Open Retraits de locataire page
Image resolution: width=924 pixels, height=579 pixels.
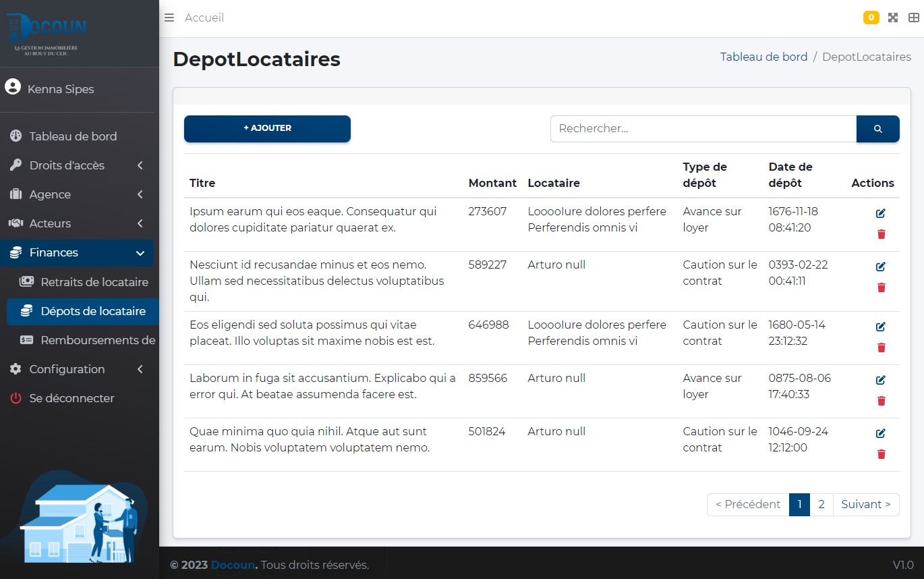click(x=94, y=282)
